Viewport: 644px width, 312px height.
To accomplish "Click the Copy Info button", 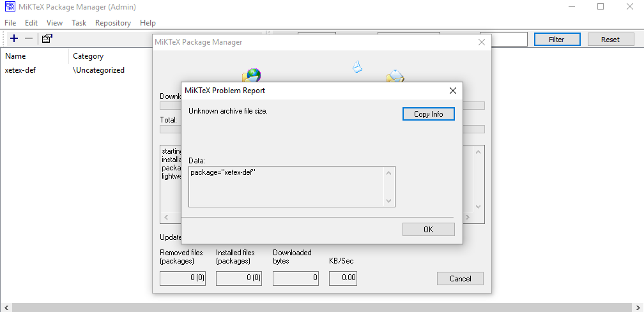I will click(428, 114).
